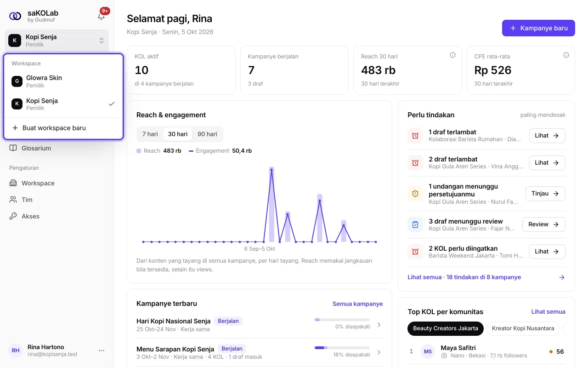
Task: Click the Glosarium book icon
Action: tap(13, 148)
